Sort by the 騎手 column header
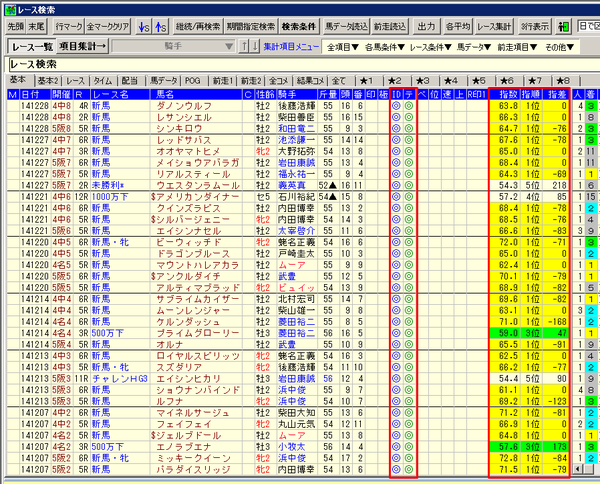 pos(297,95)
